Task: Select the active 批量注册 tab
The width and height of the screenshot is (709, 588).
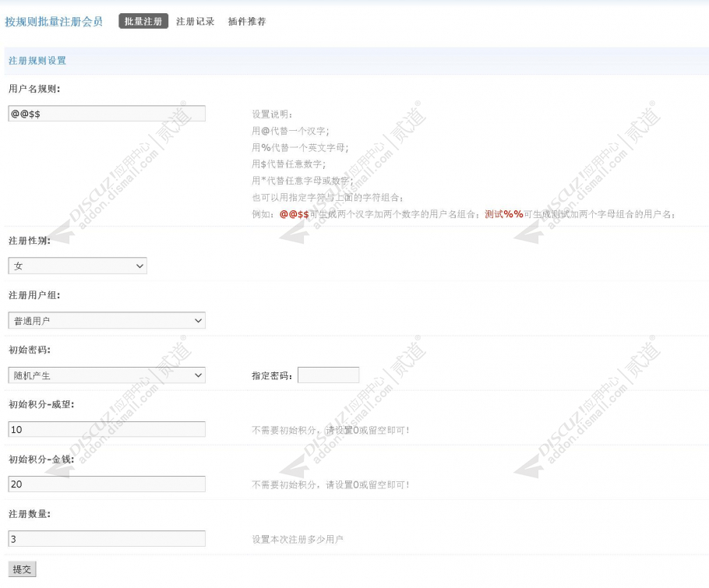Action: click(x=143, y=21)
